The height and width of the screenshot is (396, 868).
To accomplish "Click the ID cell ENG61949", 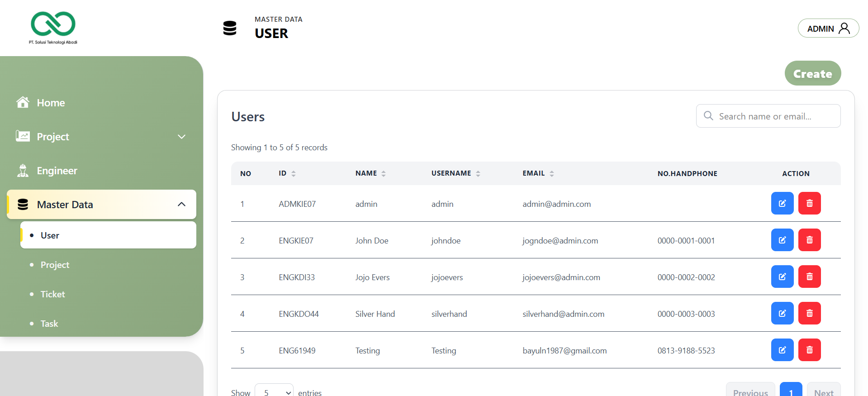I will click(297, 351).
